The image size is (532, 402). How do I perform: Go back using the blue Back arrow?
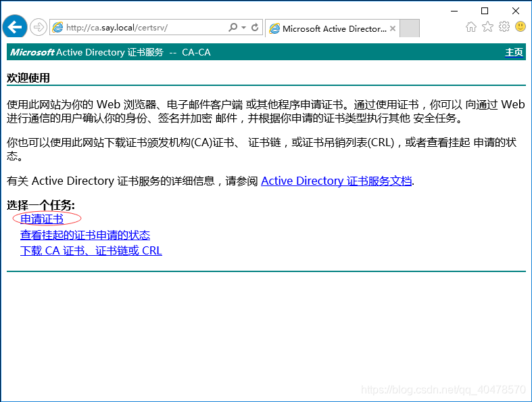15,27
